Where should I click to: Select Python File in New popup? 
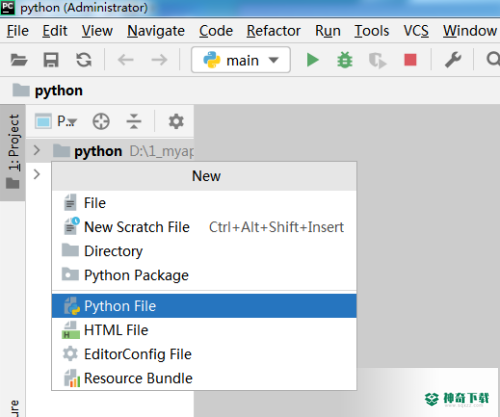pyautogui.click(x=204, y=306)
